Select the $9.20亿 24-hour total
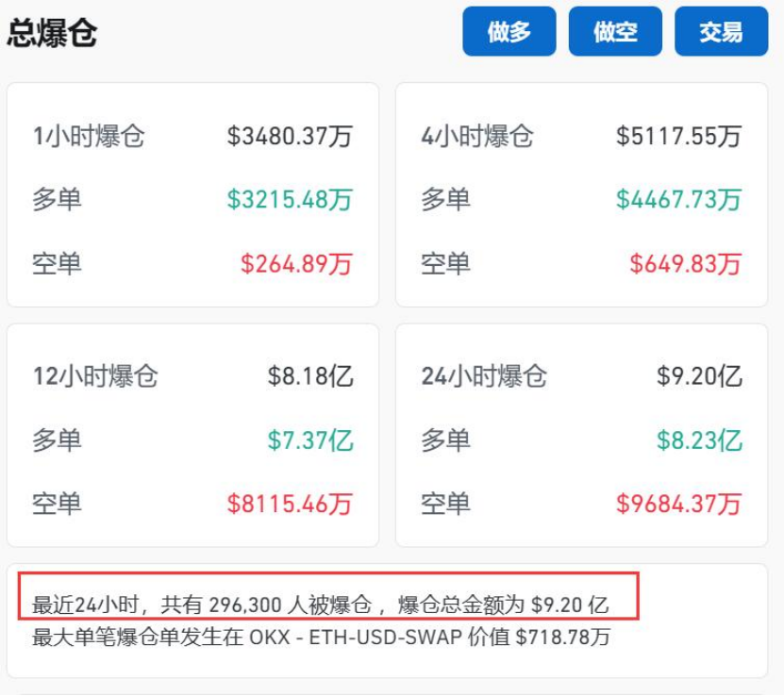 point(699,375)
